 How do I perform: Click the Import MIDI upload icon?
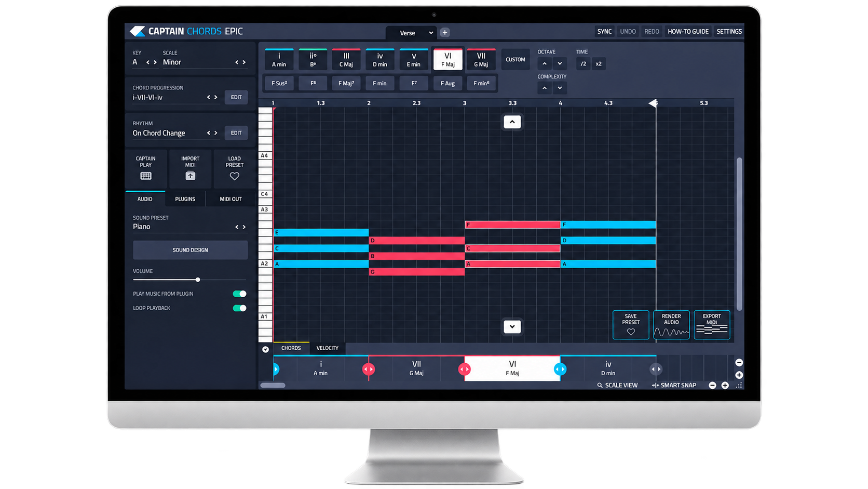coord(191,176)
